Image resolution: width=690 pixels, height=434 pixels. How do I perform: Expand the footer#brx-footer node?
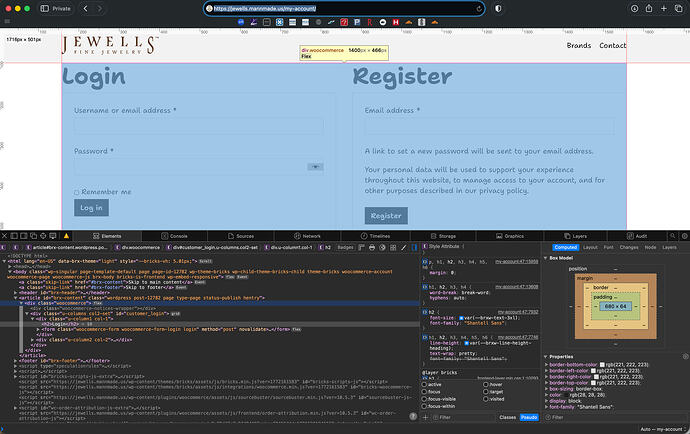[15, 360]
